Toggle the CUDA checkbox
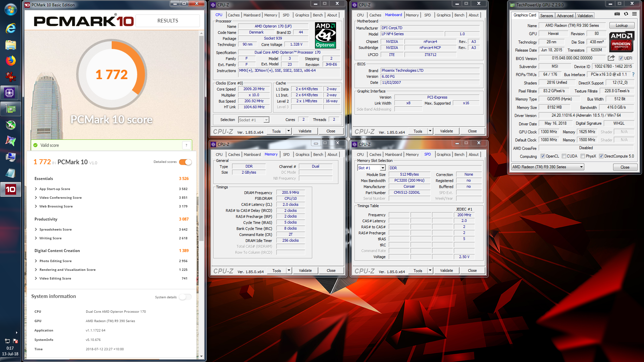Screen dimensions: 644x362 (x=564, y=156)
